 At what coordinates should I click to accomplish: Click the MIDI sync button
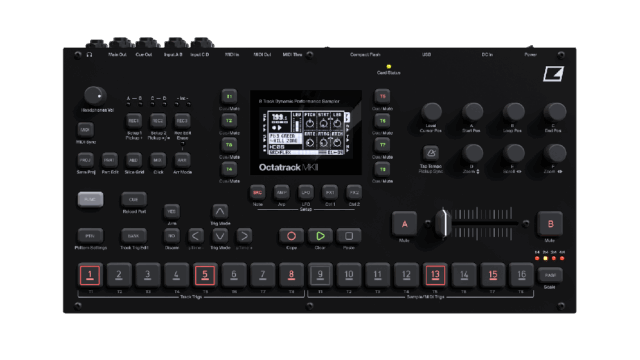pyautogui.click(x=85, y=130)
